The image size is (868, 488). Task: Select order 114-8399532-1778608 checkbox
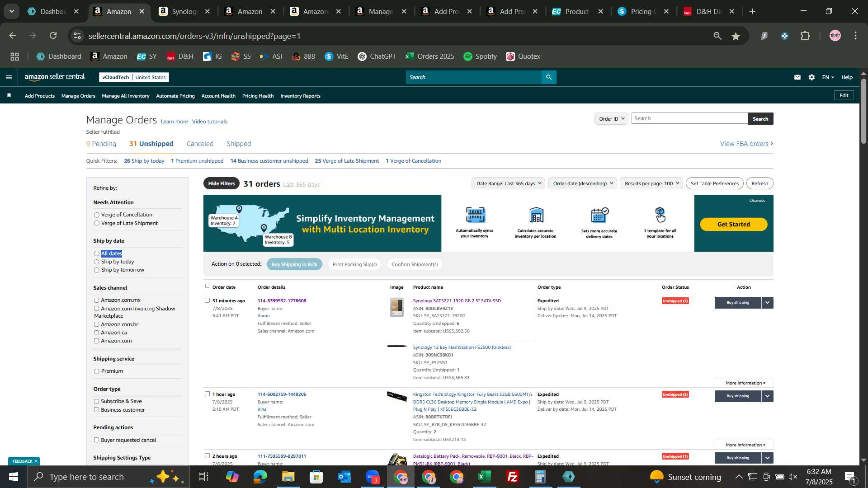(207, 300)
